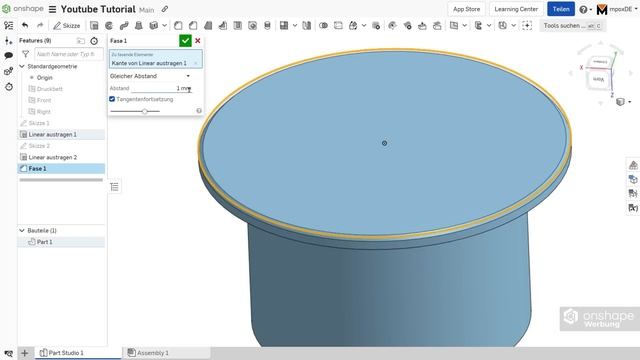Open the Boolean tool

point(323,26)
